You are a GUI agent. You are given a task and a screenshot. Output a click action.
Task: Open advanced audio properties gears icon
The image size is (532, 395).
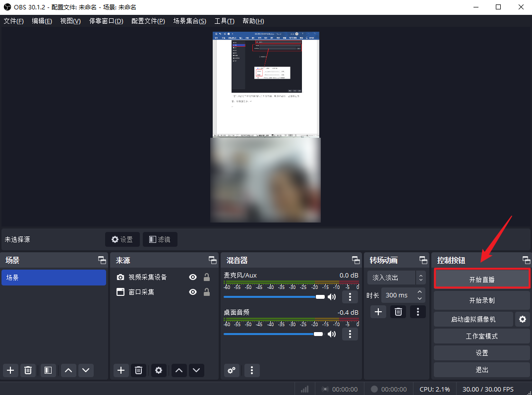point(231,370)
